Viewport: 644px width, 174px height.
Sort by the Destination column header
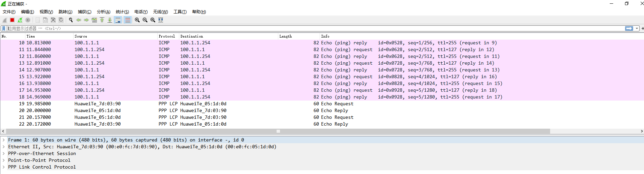(229, 36)
